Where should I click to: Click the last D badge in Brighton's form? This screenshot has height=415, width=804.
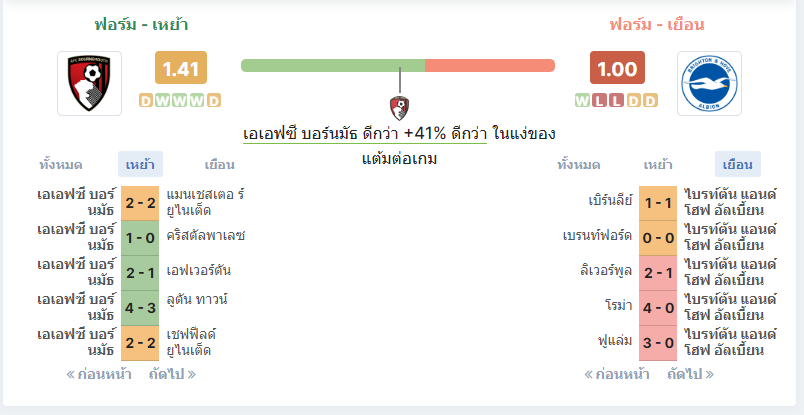[x=650, y=101]
